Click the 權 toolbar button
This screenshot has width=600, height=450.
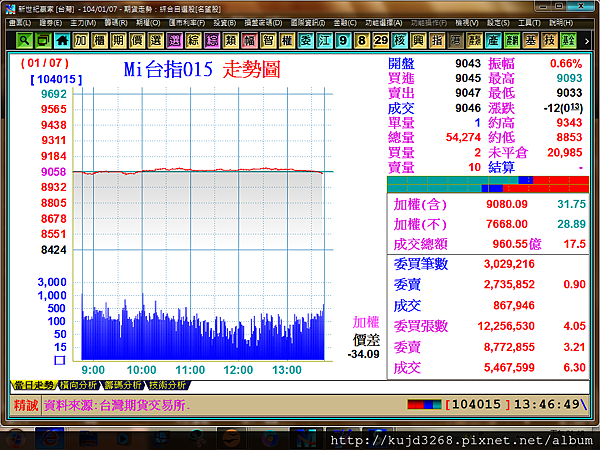click(x=287, y=40)
